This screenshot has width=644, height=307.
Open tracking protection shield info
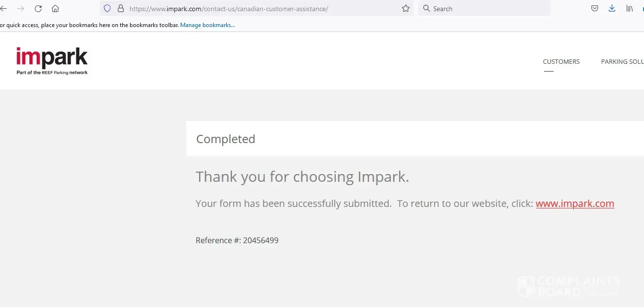pos(107,9)
